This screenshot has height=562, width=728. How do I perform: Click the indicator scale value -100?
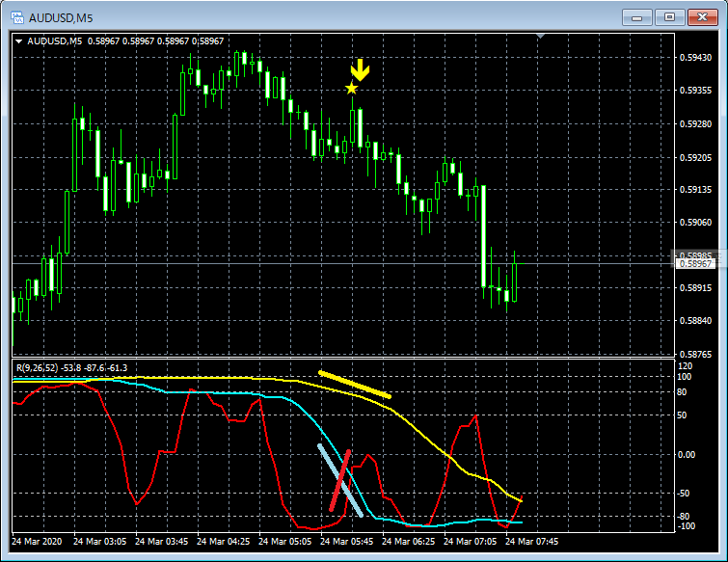(687, 526)
